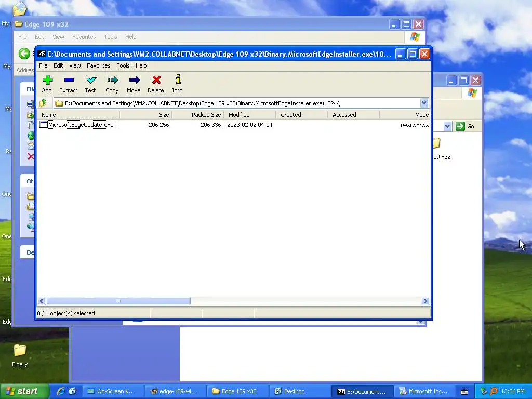The image size is (532, 399).
Task: Click Windows flag logo in Edge 109 x32 window
Action: [x=415, y=37]
